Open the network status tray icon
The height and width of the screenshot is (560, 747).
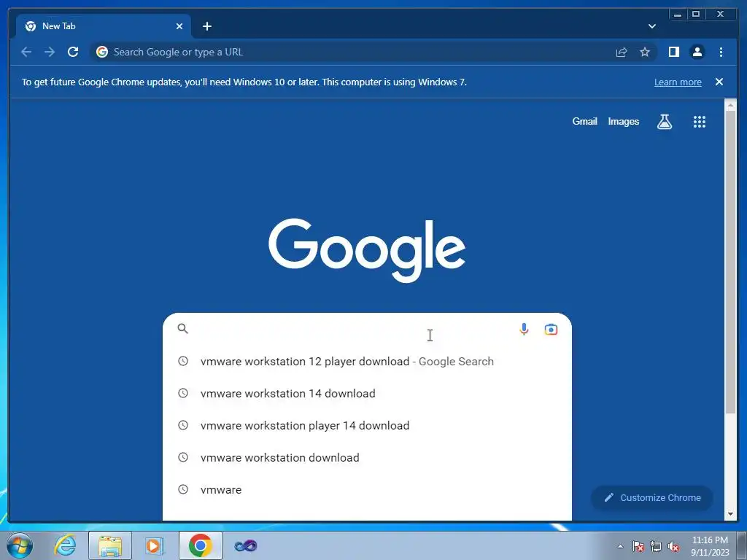point(656,546)
